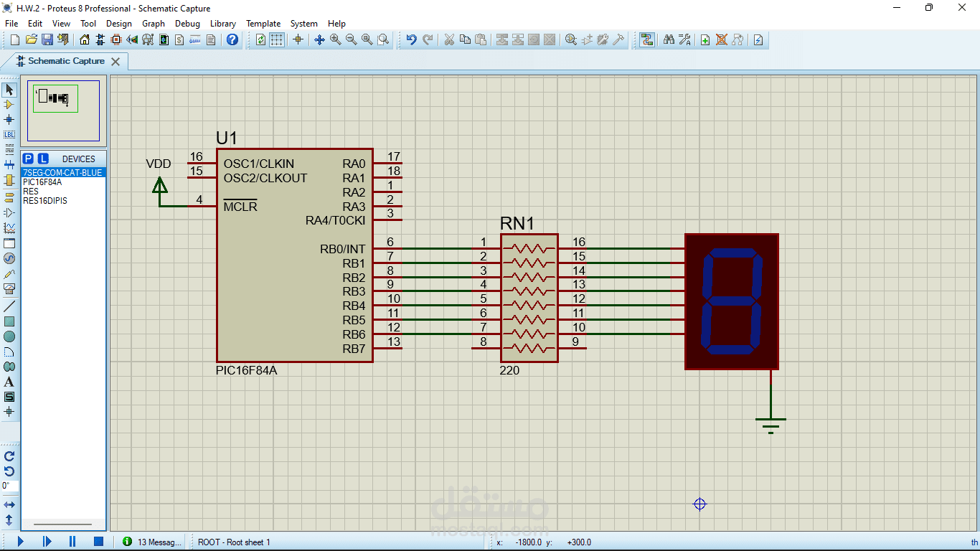Cut the selection with the scissors icon
980x551 pixels.
[449, 39]
